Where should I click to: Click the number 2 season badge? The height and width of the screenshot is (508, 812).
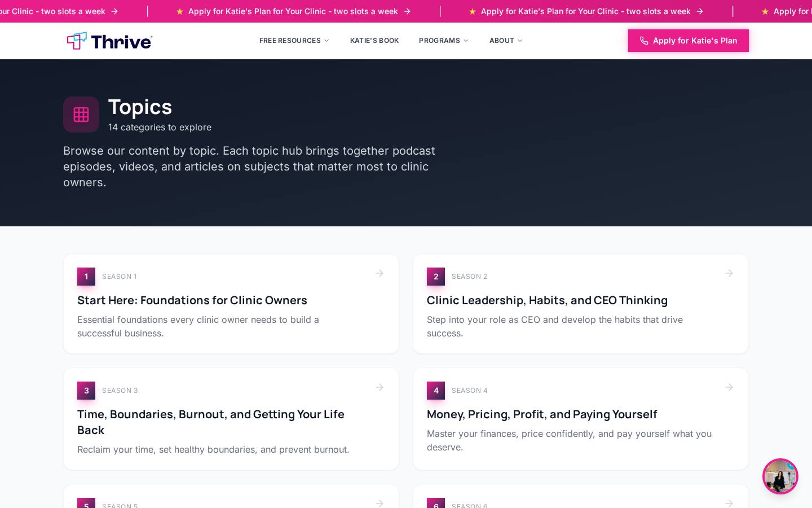pos(436,277)
